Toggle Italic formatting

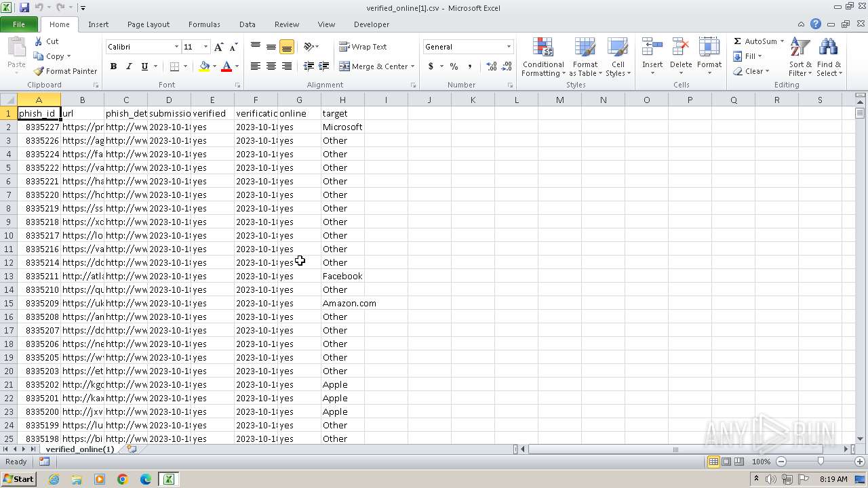pyautogui.click(x=129, y=66)
